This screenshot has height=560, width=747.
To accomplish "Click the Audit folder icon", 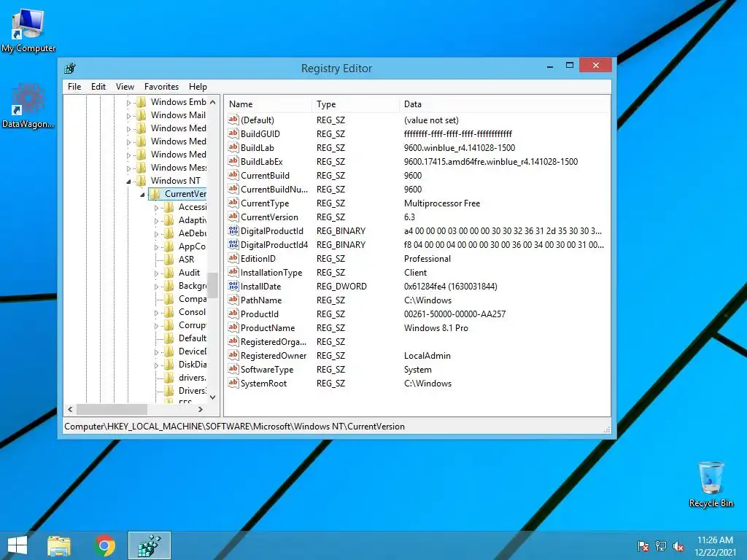I will [x=169, y=273].
